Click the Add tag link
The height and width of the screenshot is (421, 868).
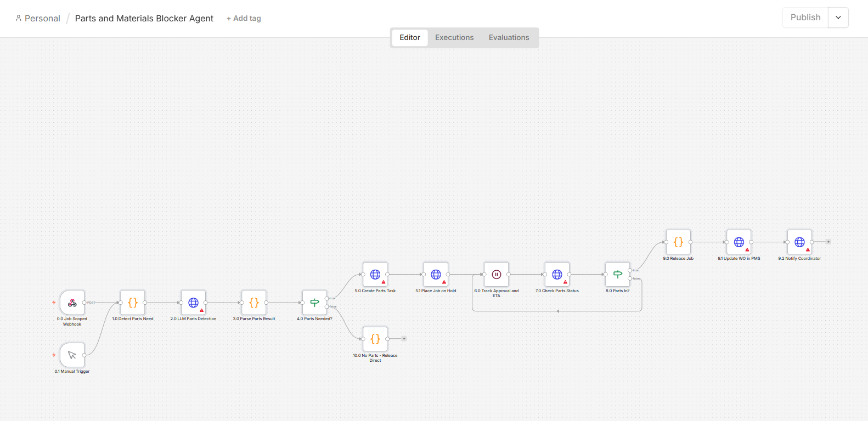tap(244, 19)
